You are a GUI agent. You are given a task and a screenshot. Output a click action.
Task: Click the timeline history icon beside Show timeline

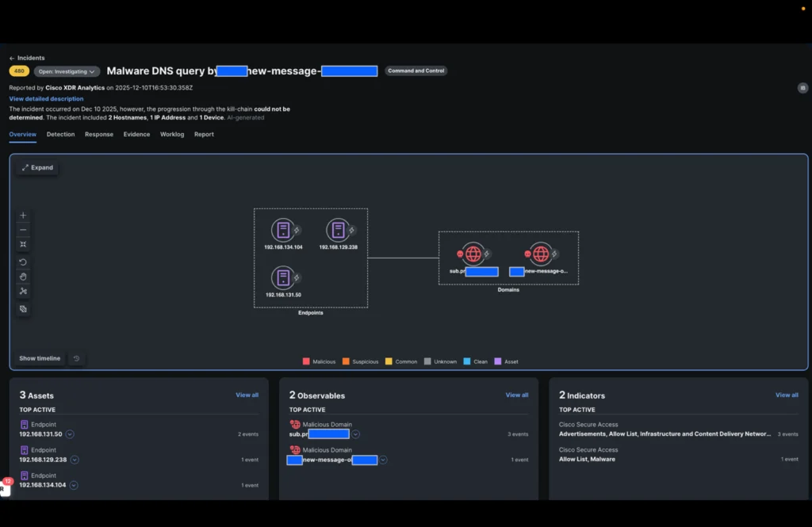pos(76,358)
